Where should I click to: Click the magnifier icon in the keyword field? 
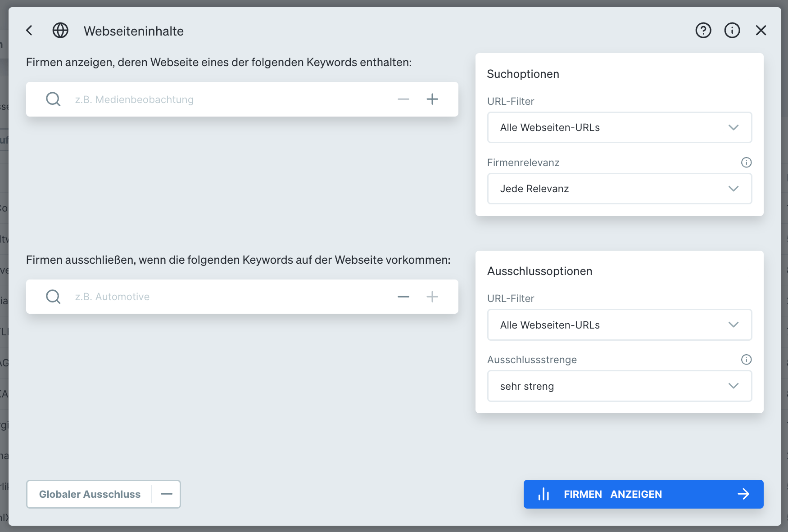(x=53, y=99)
